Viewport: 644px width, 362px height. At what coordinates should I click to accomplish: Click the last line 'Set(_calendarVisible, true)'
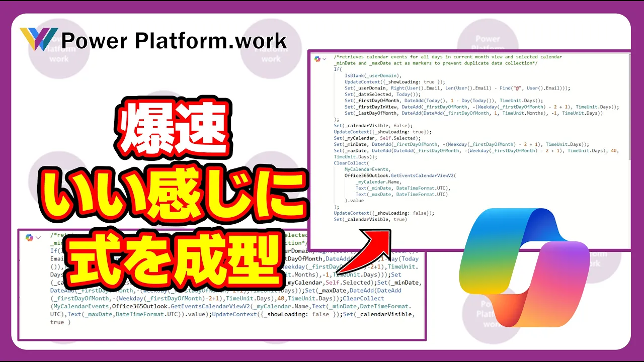[x=370, y=219]
